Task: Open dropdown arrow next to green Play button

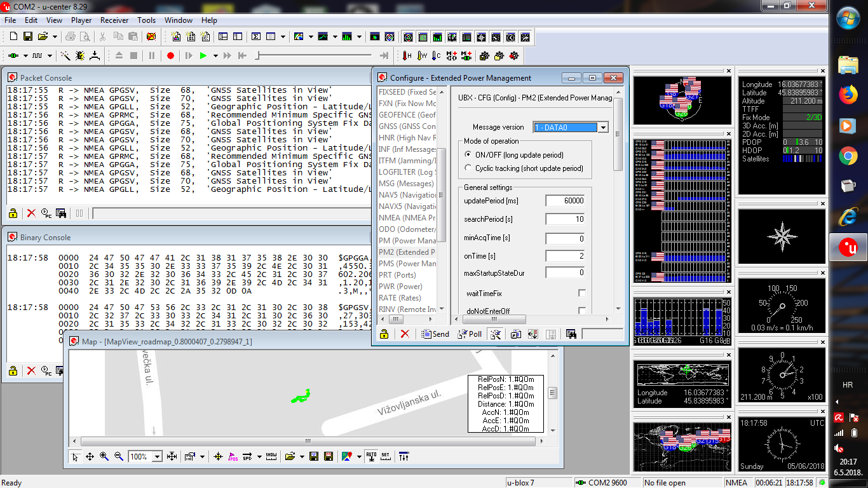Action: (215, 56)
